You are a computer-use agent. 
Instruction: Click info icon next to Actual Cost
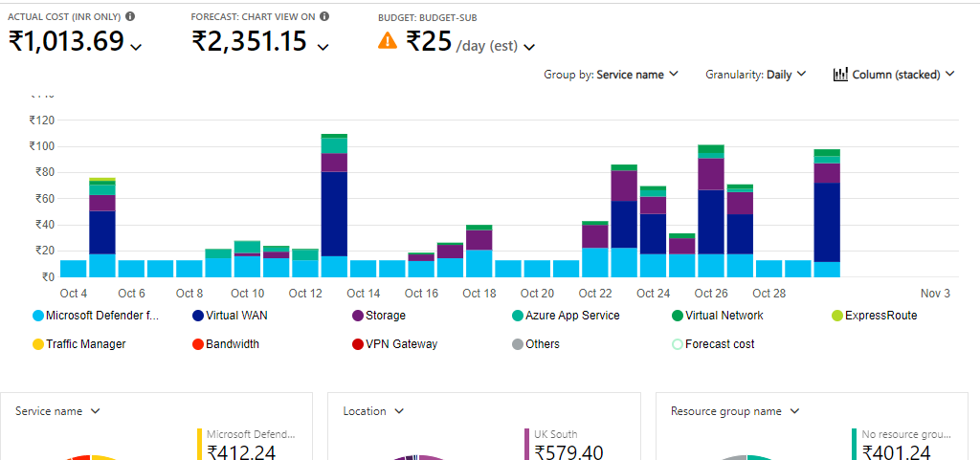click(129, 17)
